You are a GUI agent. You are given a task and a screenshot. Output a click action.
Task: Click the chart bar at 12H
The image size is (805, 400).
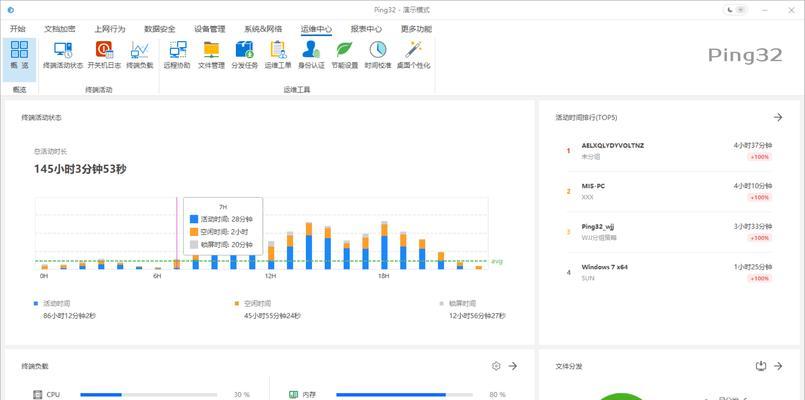click(x=271, y=255)
